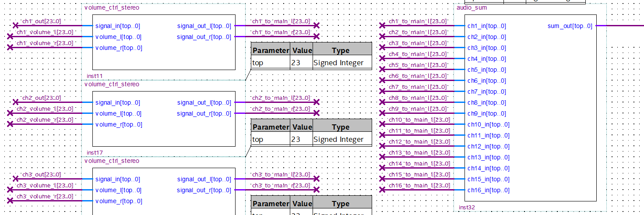This screenshot has width=644, height=215.
Task: Click the ch8_to_main_l[23..0] wire label
Action: pyautogui.click(x=418, y=98)
